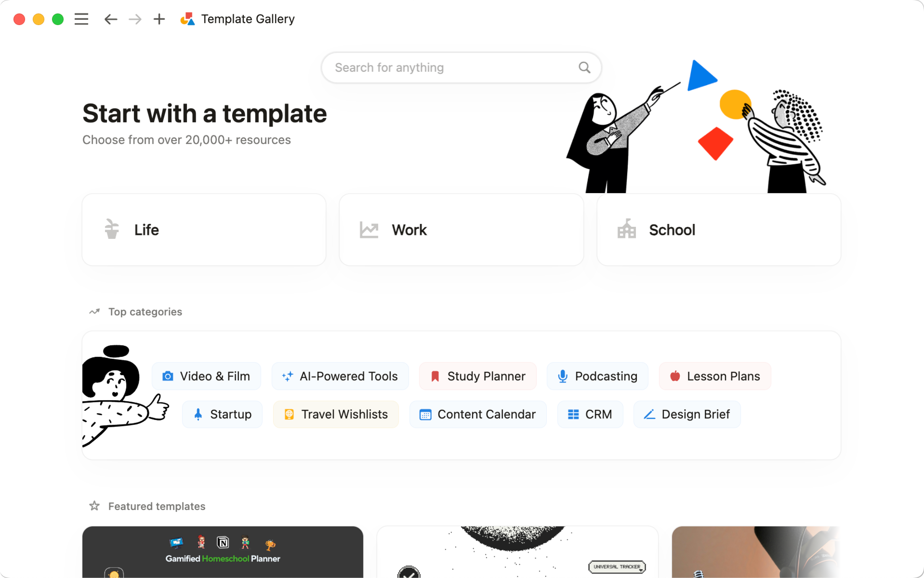Open the Work template category

(x=462, y=229)
